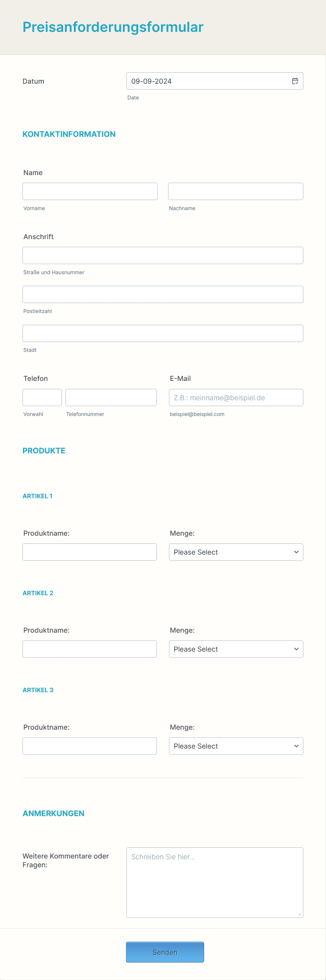The image size is (326, 980).
Task: Expand the Menge dropdown for Artikel 2
Action: click(236, 649)
